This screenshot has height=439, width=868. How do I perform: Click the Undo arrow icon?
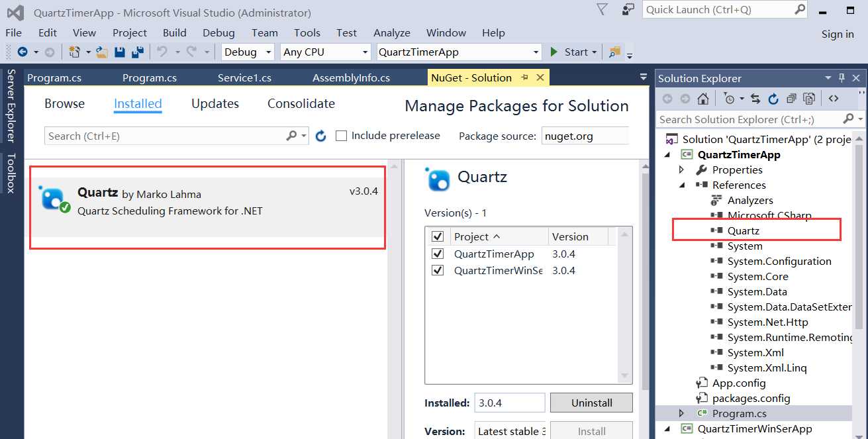click(x=162, y=52)
